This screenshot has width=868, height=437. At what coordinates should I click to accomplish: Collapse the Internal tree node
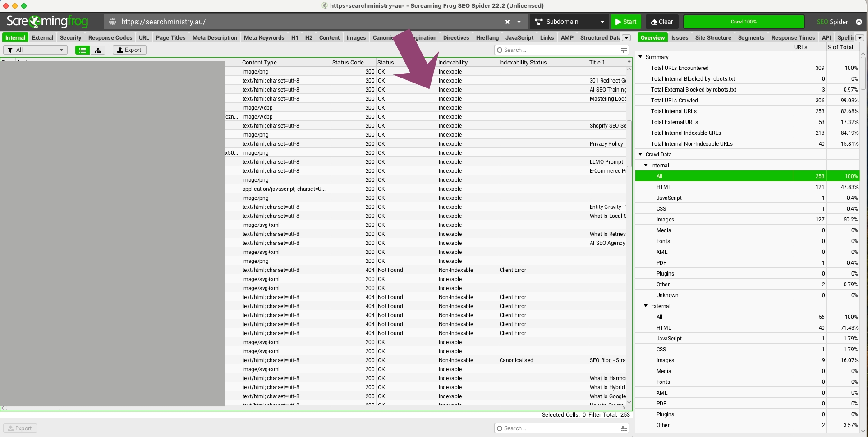pos(646,165)
